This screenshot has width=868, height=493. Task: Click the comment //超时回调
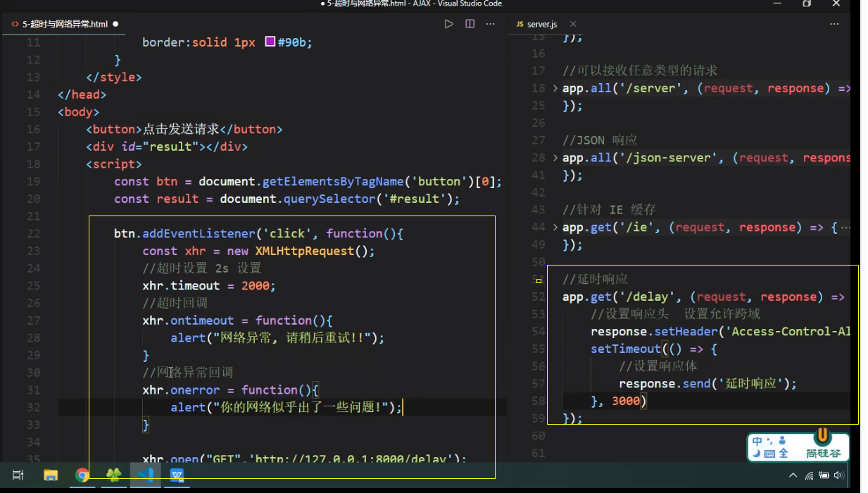pyautogui.click(x=175, y=303)
